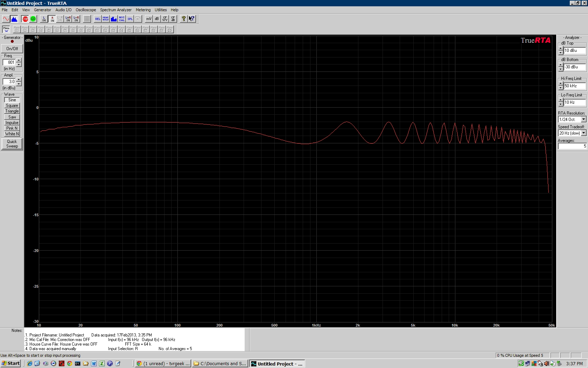Image resolution: width=588 pixels, height=368 pixels.
Task: Decrease generator amplitude with down arrow
Action: tap(19, 84)
